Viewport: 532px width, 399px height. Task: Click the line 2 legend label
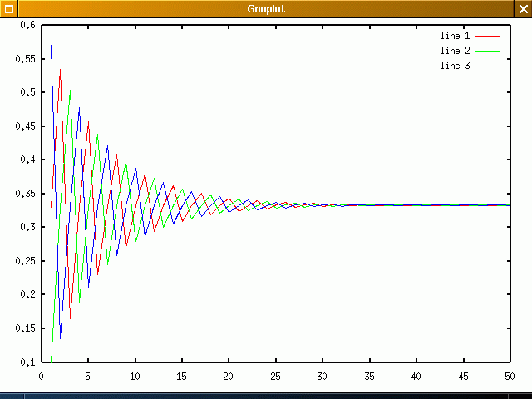455,51
